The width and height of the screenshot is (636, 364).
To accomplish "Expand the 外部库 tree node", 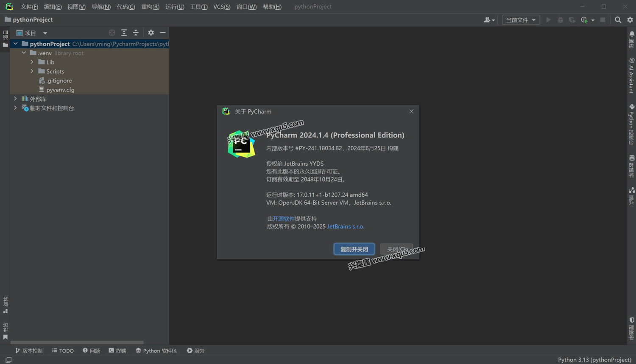I will (16, 98).
